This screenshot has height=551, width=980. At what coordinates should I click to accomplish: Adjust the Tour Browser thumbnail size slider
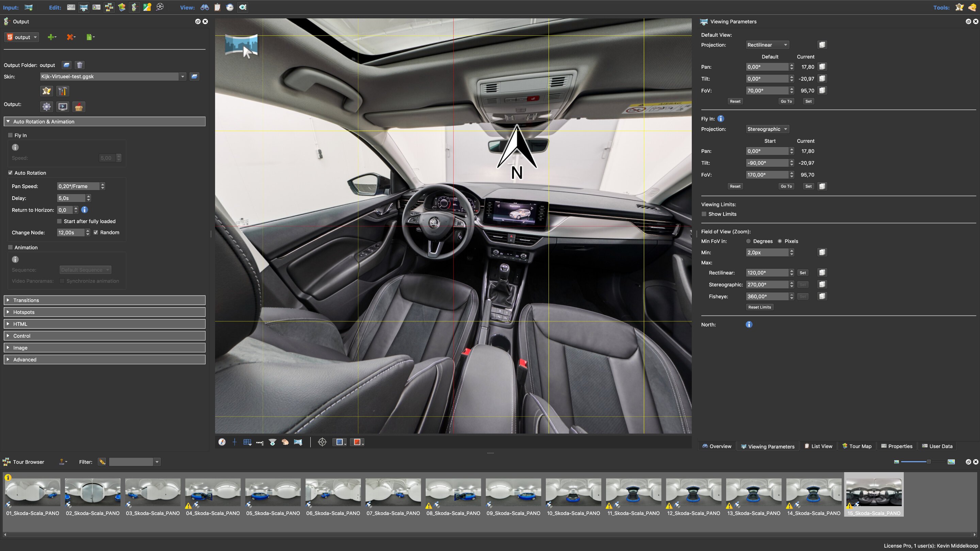pos(928,462)
